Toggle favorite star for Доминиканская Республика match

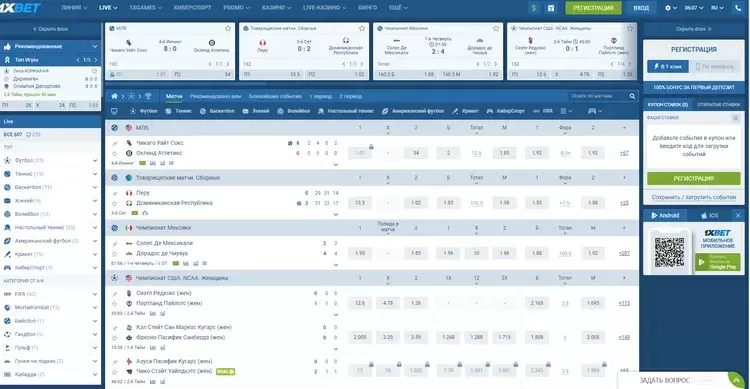point(115,203)
